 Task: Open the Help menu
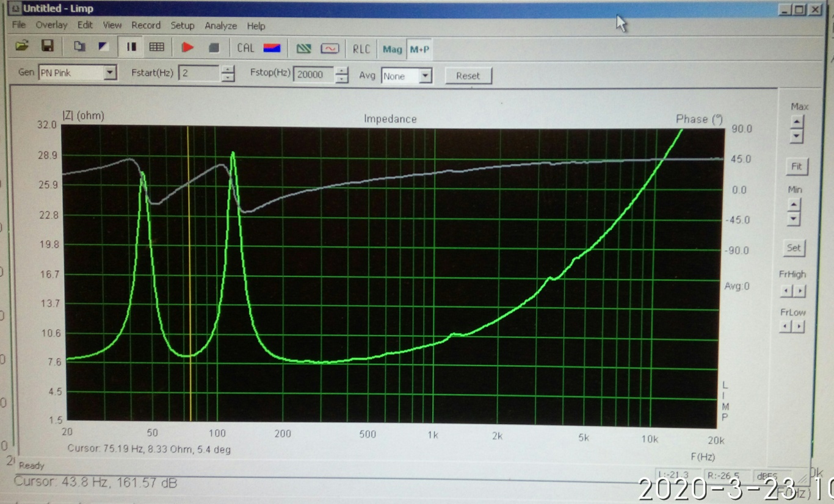256,26
